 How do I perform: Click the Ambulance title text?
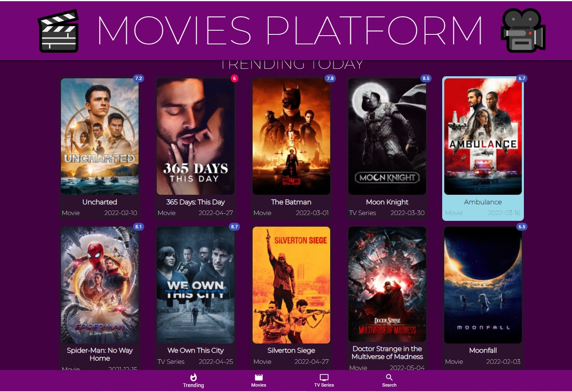coord(483,202)
